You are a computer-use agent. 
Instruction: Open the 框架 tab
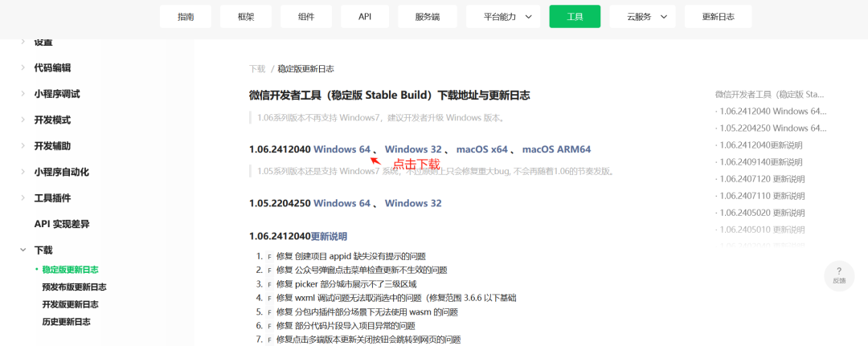click(x=246, y=17)
